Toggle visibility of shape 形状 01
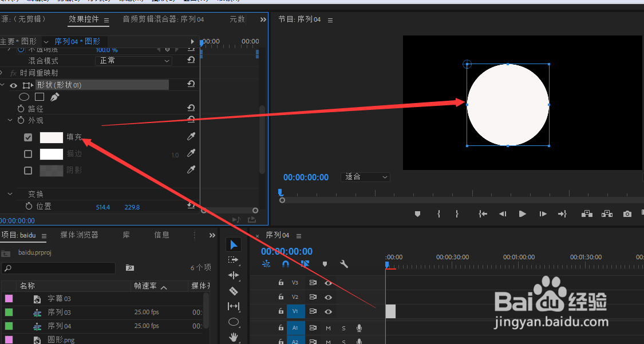Screen dimensions: 644x344 (x=14, y=85)
